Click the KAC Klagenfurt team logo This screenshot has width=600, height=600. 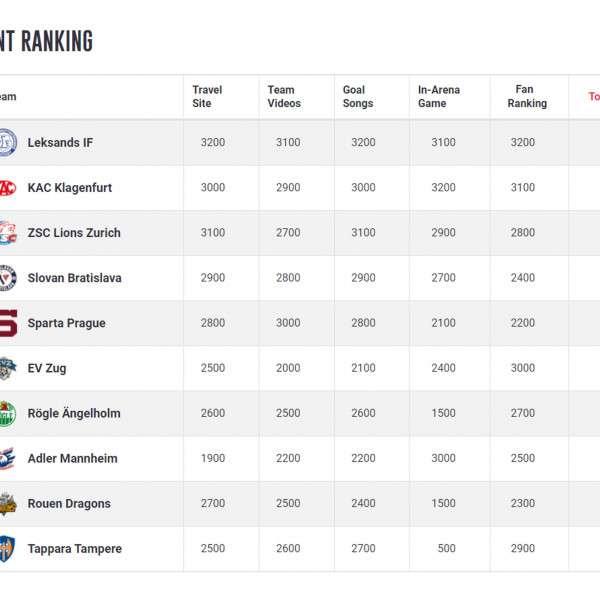point(7,188)
